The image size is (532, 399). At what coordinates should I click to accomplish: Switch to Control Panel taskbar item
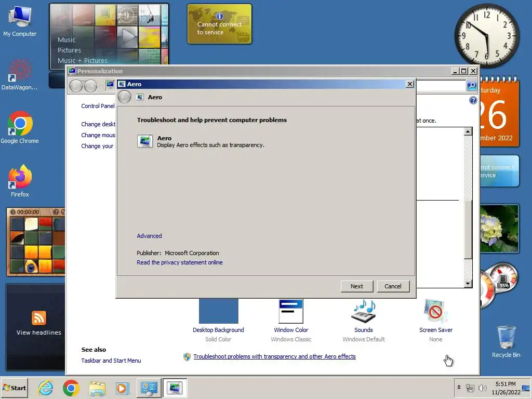coord(149,388)
